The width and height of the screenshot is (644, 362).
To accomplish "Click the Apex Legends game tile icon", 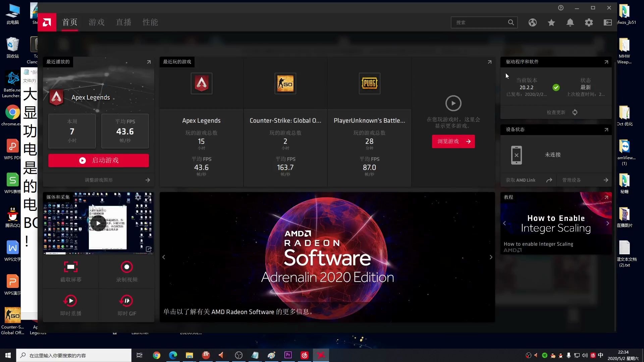I will click(x=202, y=83).
